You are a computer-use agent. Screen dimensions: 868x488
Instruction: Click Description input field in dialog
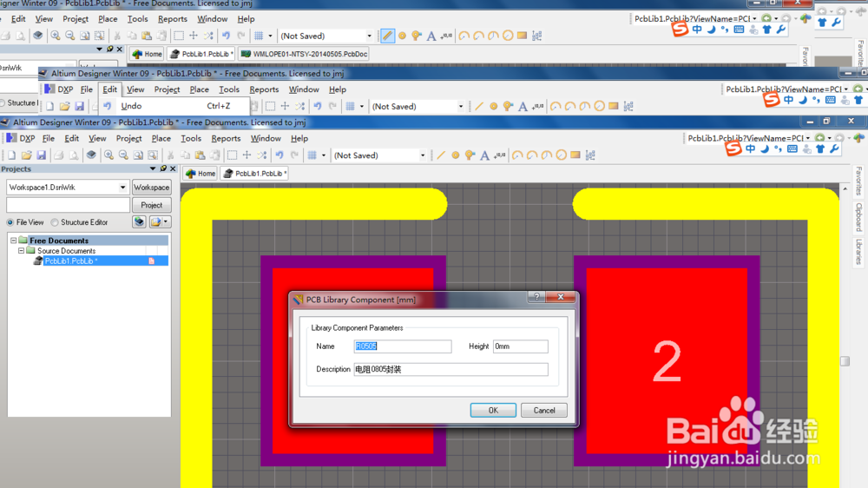[x=450, y=369]
